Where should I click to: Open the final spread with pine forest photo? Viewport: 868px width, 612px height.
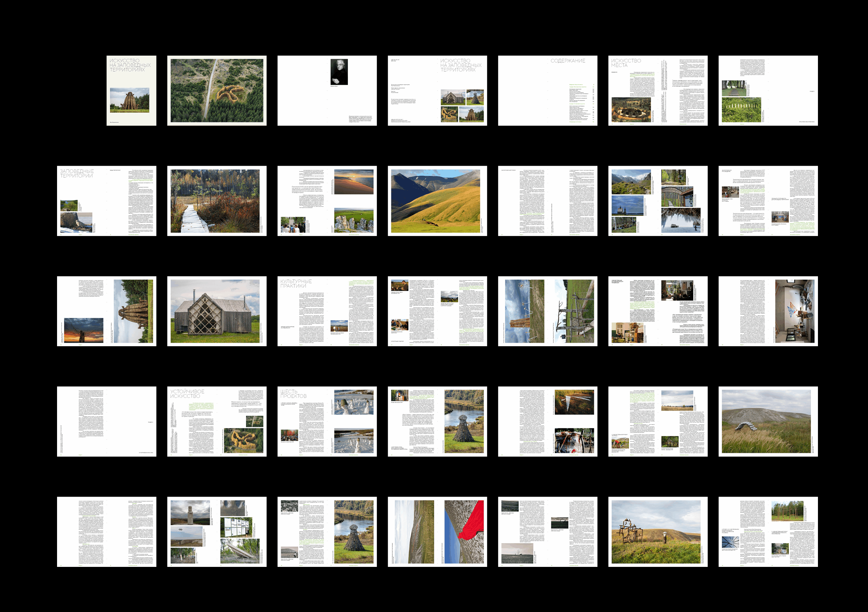(768, 532)
